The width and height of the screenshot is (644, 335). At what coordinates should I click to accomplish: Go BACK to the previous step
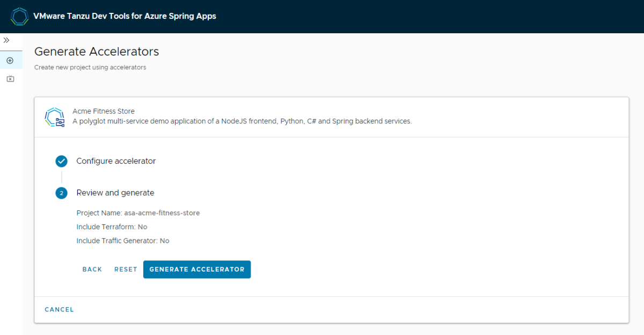coord(92,270)
